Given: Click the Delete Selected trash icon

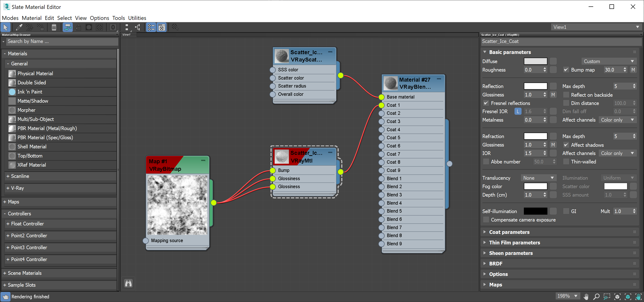Looking at the screenshot, I should coord(54,27).
